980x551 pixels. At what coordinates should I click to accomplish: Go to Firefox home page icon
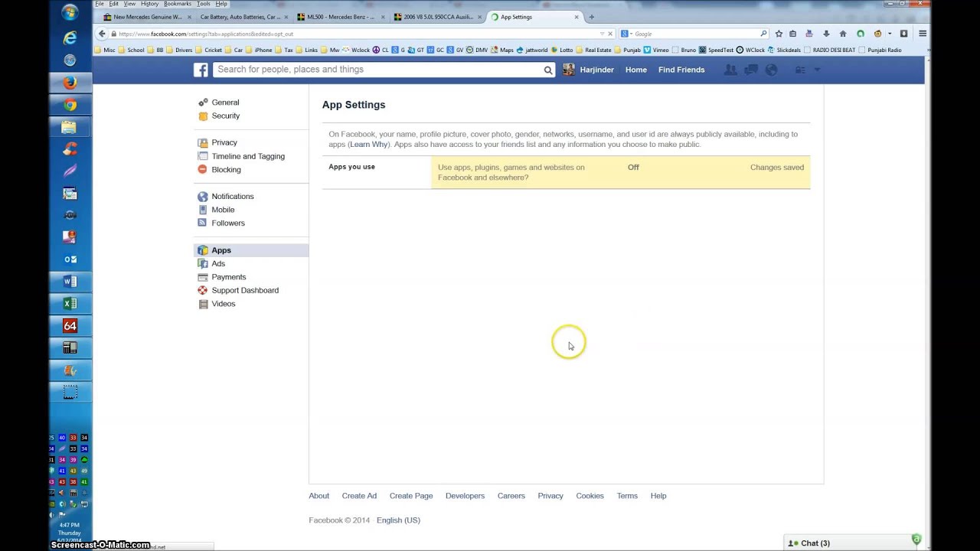tap(843, 34)
